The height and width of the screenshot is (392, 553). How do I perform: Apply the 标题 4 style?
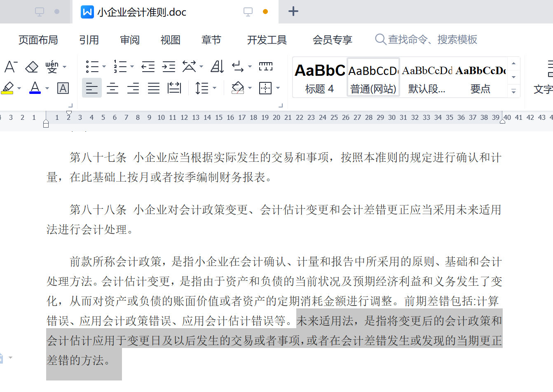point(320,78)
